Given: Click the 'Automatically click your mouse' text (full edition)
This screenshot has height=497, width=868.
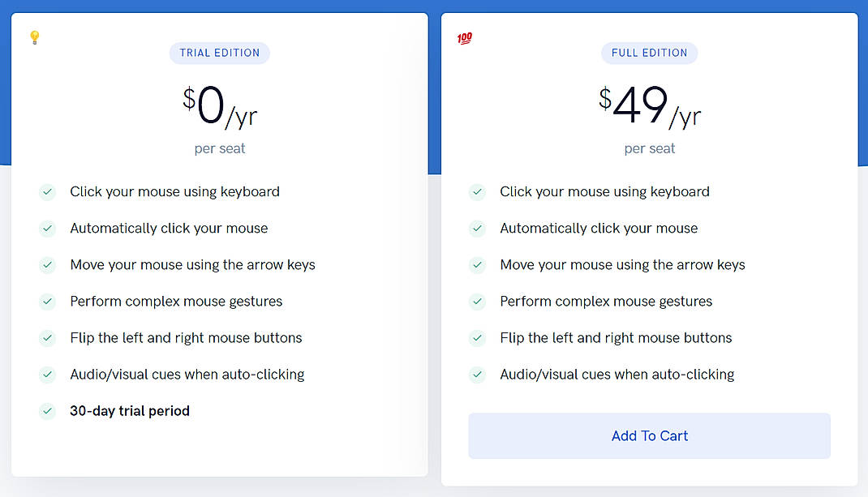Looking at the screenshot, I should [598, 228].
